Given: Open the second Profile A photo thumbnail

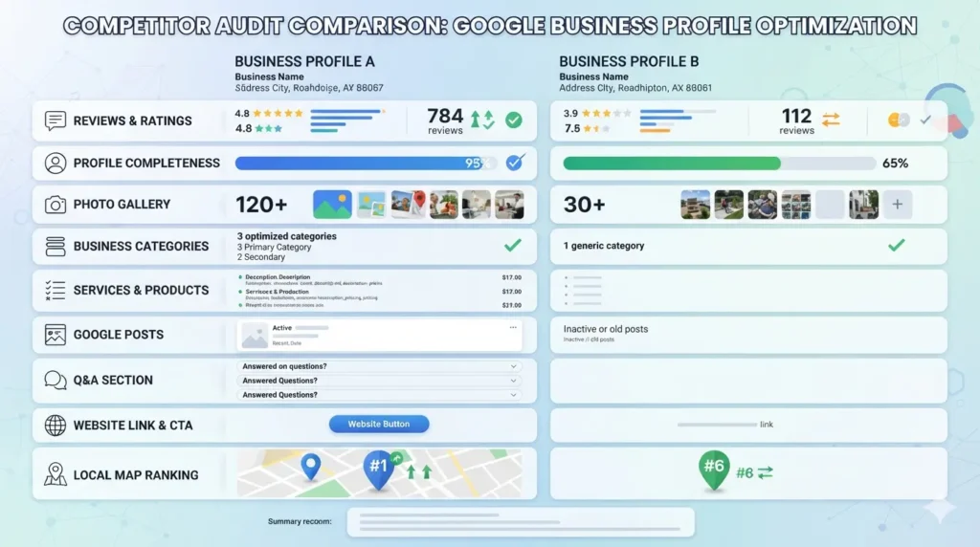Looking at the screenshot, I should coord(371,205).
